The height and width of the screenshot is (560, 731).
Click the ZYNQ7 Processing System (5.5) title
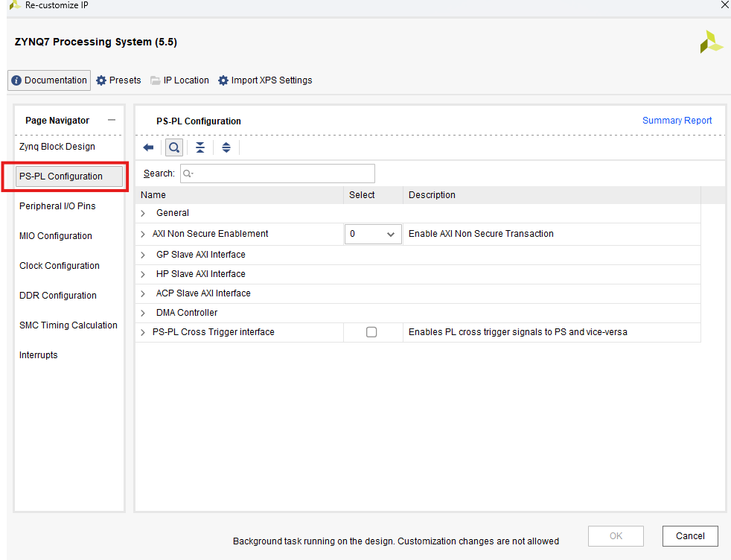point(95,42)
